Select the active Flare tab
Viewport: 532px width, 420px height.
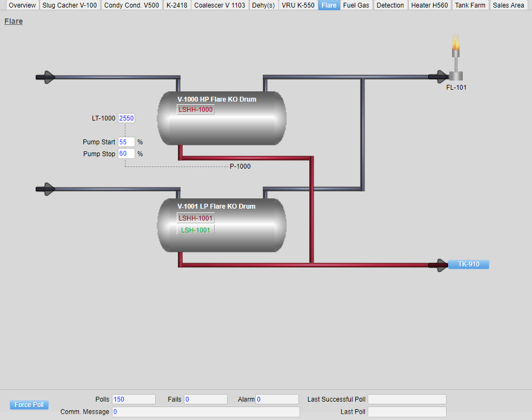click(329, 5)
